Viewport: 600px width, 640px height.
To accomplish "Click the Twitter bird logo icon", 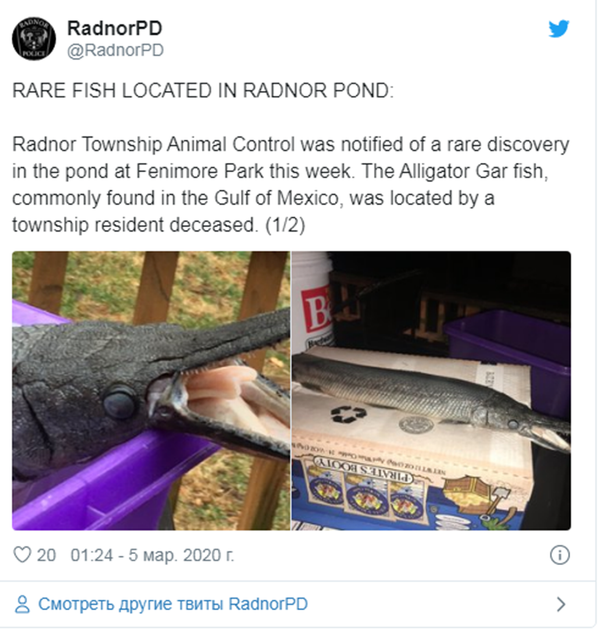I will point(558,29).
